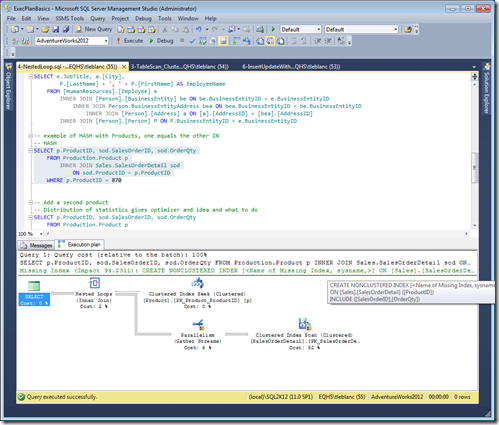Open the Window menu

point(188,18)
